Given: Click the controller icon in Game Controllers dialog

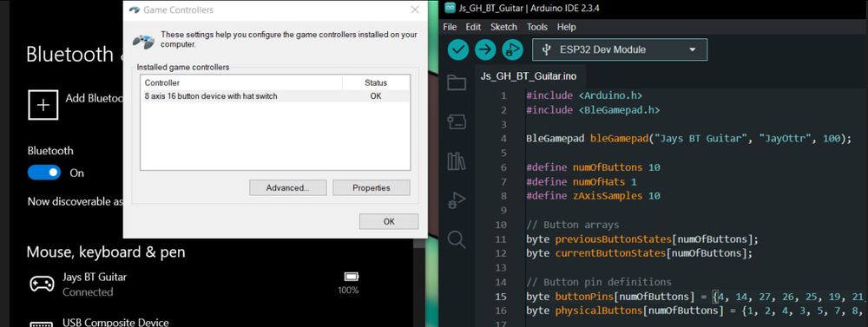Looking at the screenshot, I should [x=143, y=42].
